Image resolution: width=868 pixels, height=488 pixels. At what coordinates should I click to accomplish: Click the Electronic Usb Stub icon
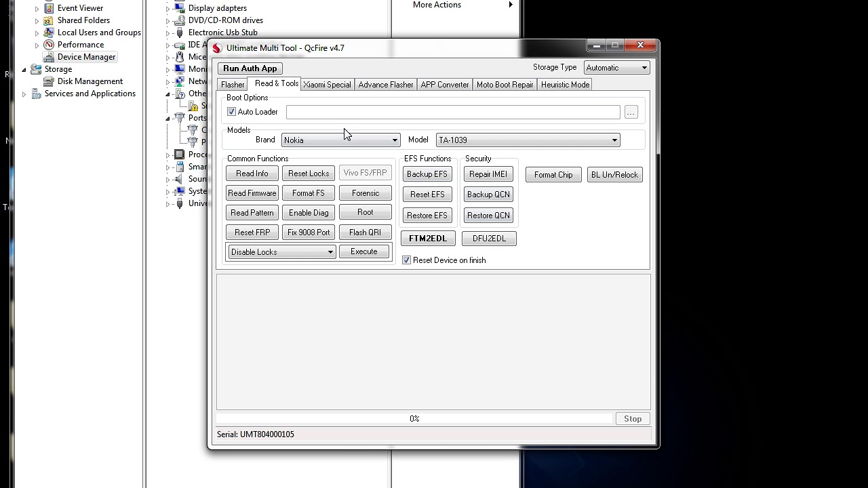point(180,33)
